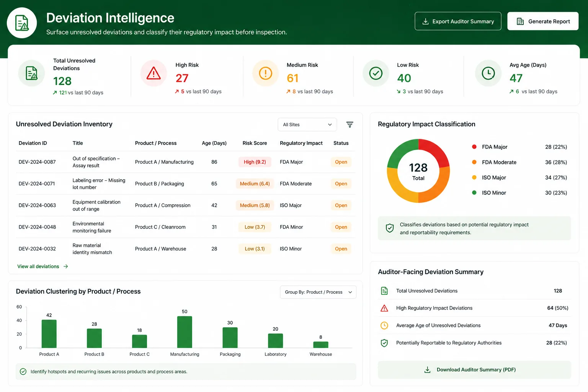Click Open status for DEV-2024-0063

pos(341,206)
